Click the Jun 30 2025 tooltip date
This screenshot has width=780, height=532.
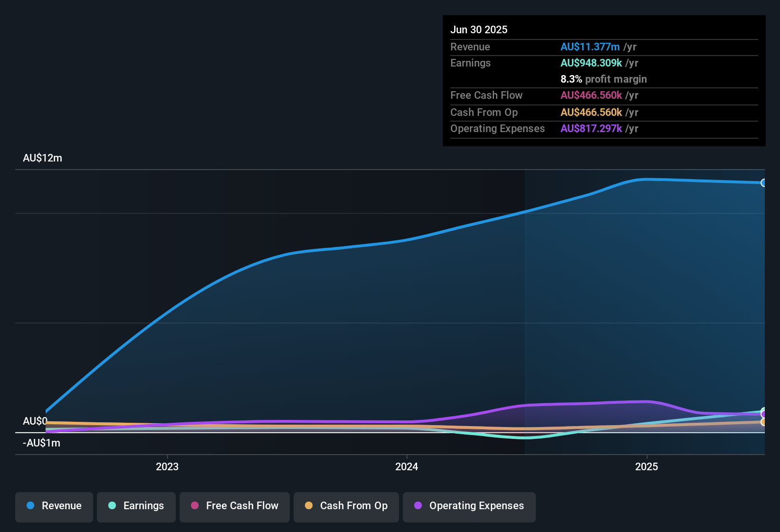[x=479, y=29]
